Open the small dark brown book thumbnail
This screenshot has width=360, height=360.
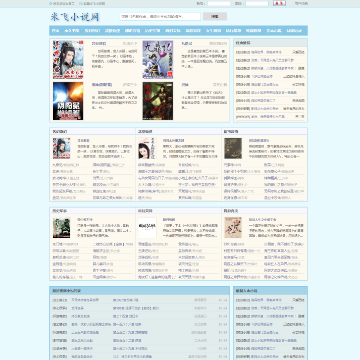233,148
